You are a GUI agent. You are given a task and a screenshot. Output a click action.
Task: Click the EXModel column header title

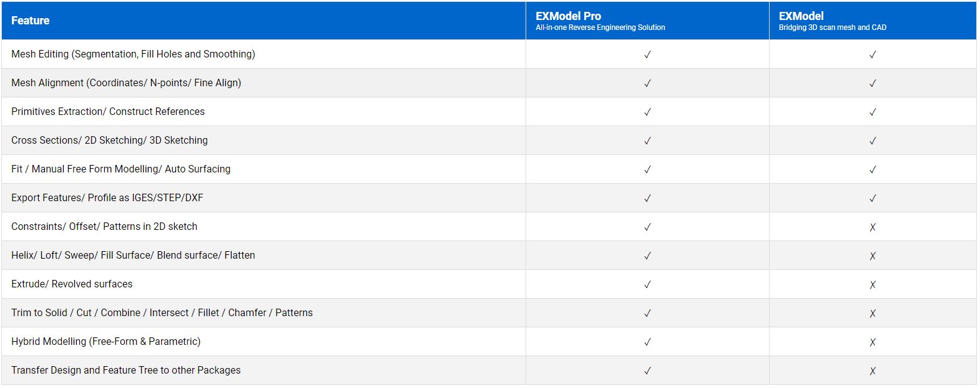pyautogui.click(x=801, y=16)
